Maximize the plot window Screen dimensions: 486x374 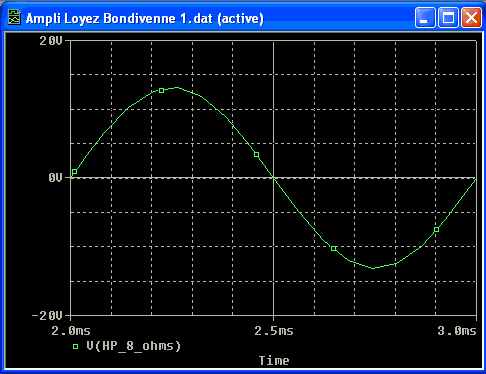tap(448, 17)
